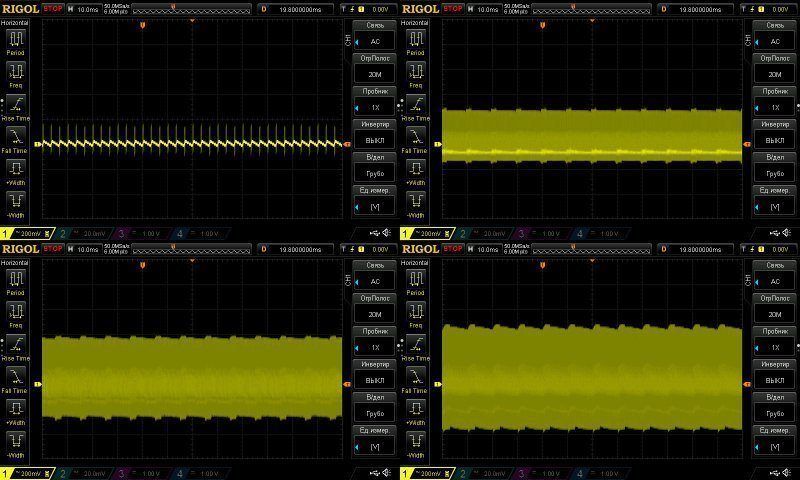Click the USB icon in top-left scope screen
The image size is (800, 480).
(374, 233)
